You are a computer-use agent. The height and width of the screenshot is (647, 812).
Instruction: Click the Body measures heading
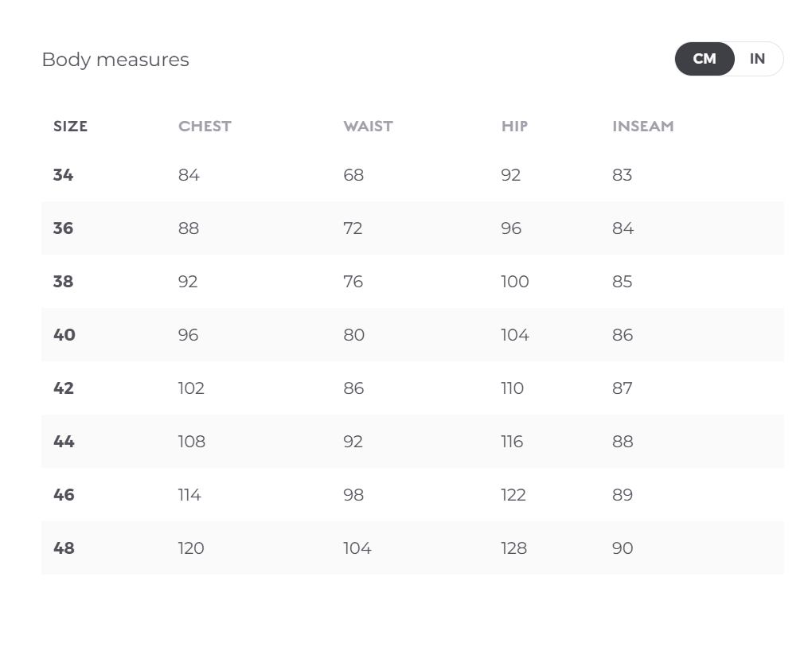tap(115, 60)
